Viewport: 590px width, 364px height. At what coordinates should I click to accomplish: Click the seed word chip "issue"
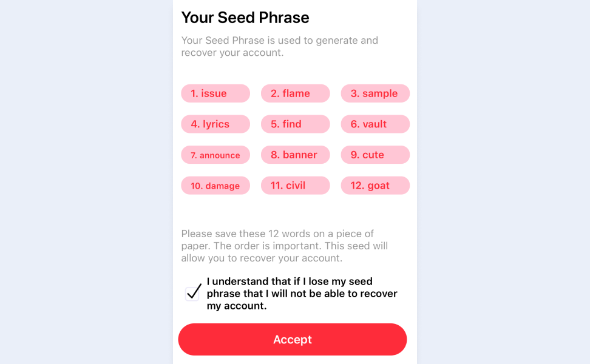click(x=215, y=93)
